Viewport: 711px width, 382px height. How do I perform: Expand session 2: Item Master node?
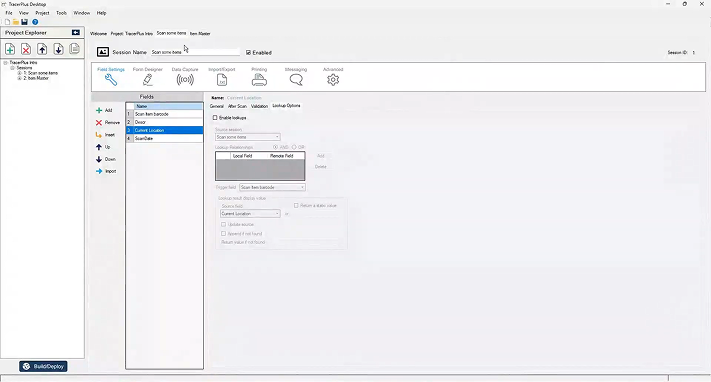[x=19, y=78]
